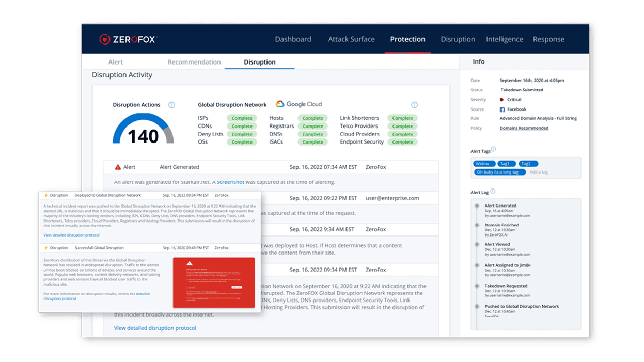Click the red Alert warning triangle icon

(x=118, y=167)
